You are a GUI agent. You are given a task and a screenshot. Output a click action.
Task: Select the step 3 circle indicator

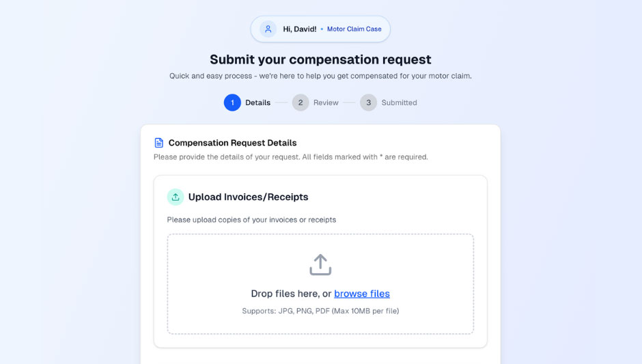(x=368, y=102)
